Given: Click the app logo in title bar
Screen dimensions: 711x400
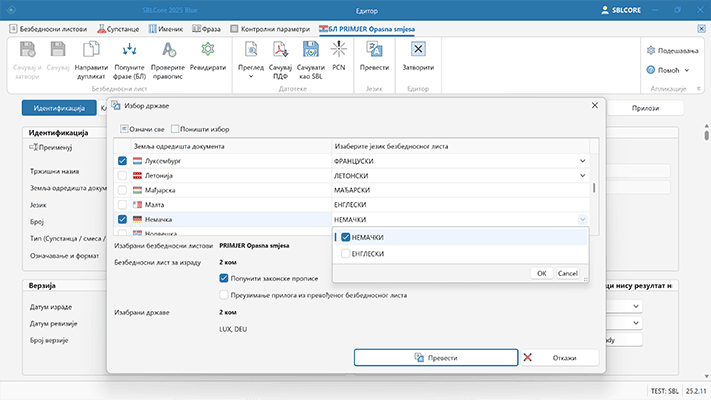Looking at the screenshot, I should click(x=11, y=10).
